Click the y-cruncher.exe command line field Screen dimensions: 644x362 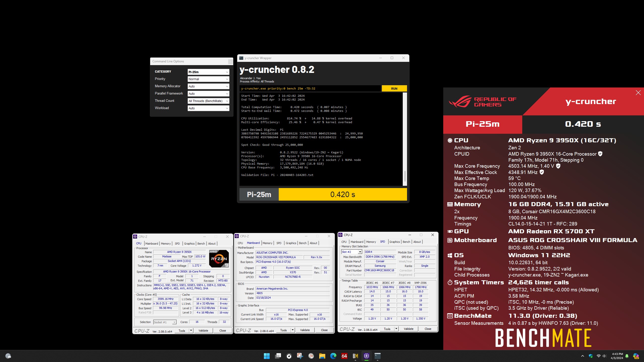[310, 88]
